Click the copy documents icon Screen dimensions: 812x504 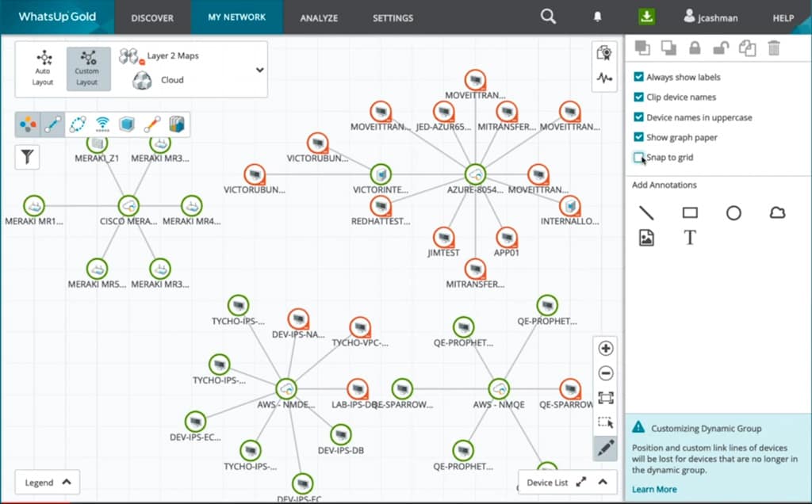747,48
